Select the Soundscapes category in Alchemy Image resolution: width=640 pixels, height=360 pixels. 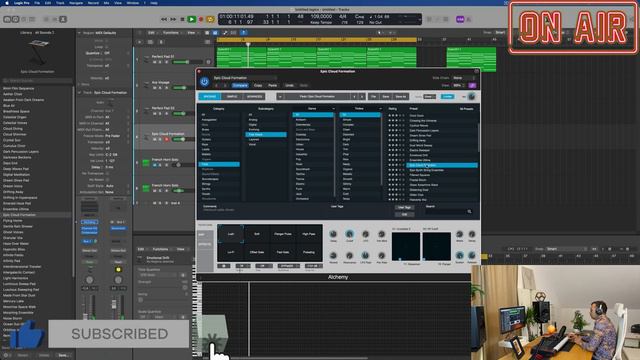tap(211, 179)
